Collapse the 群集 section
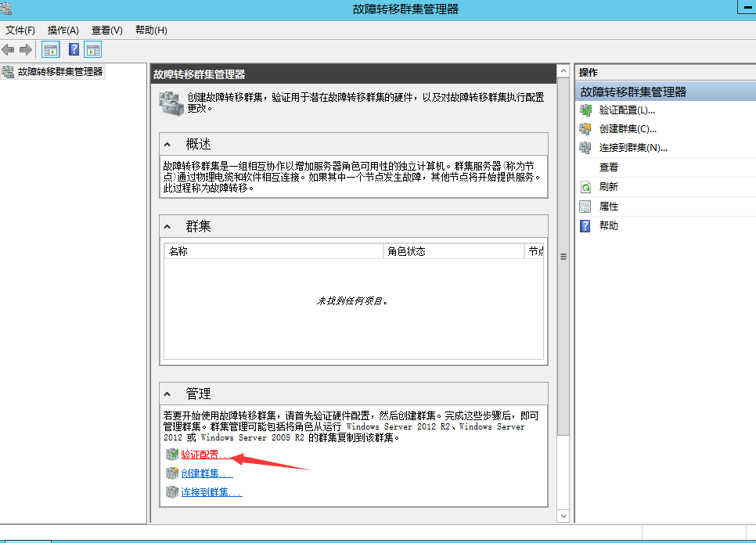This screenshot has width=756, height=543. 167,225
